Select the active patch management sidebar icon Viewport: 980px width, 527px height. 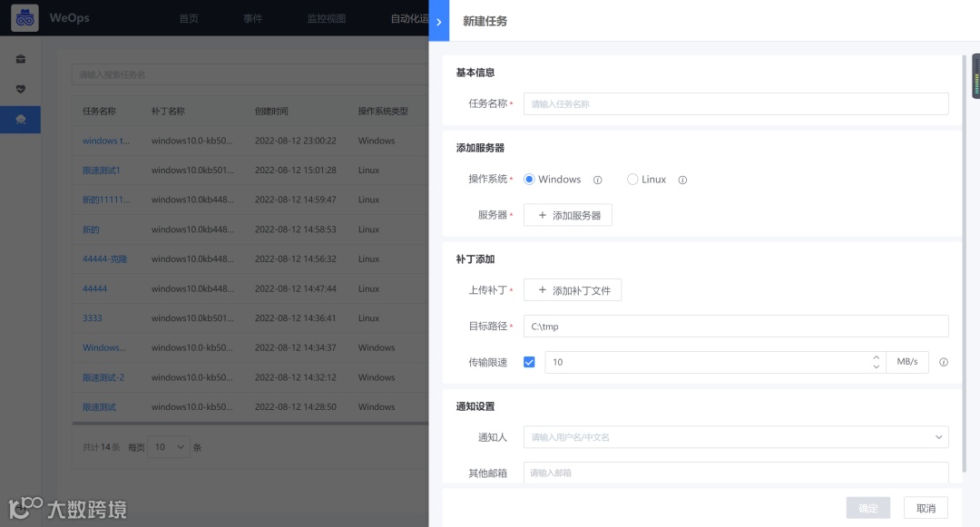click(21, 119)
